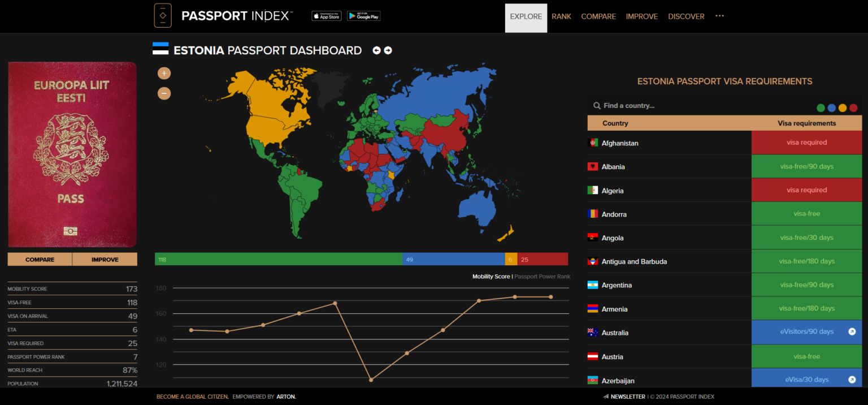
Task: Click the orange 6 bar segment
Action: [511, 259]
